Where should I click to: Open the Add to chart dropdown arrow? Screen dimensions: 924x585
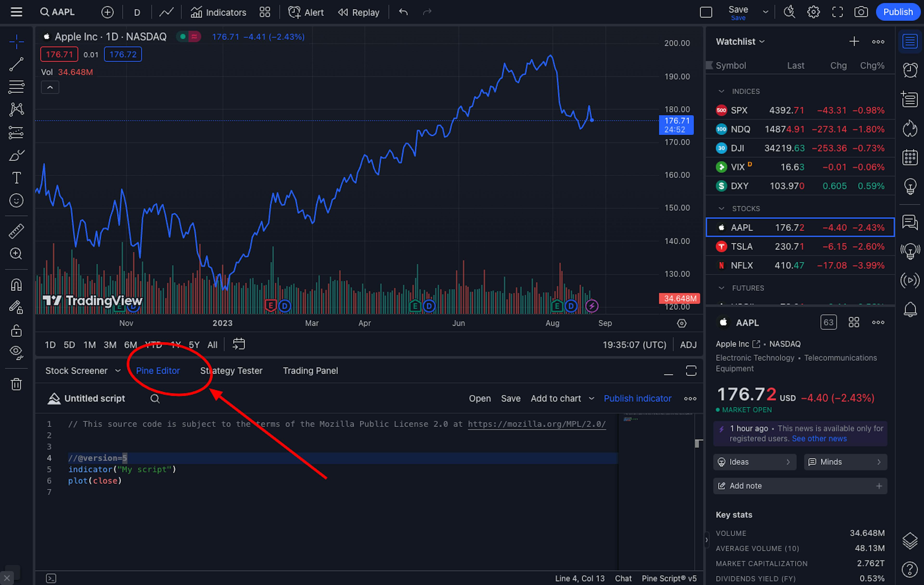click(x=591, y=399)
